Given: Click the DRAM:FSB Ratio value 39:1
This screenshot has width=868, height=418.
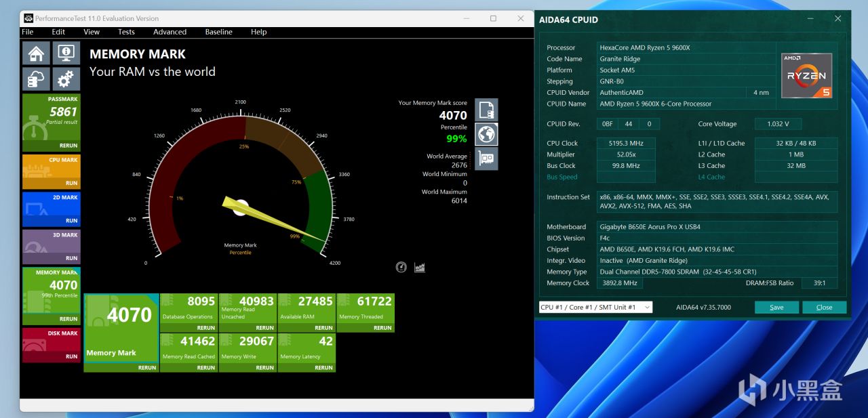Looking at the screenshot, I should 819,283.
